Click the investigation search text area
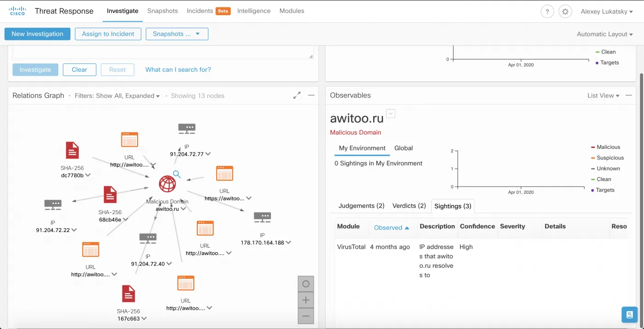The image size is (644, 329). pyautogui.click(x=163, y=52)
